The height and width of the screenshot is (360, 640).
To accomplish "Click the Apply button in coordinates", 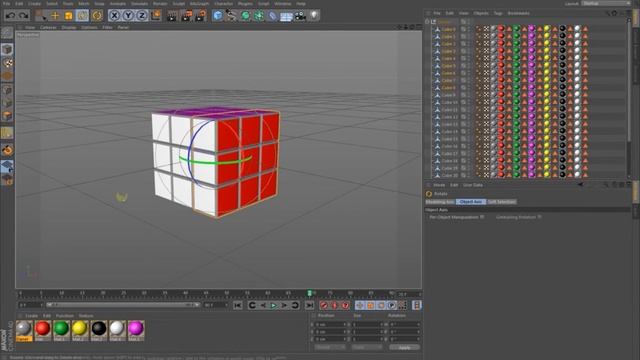I will pos(404,347).
